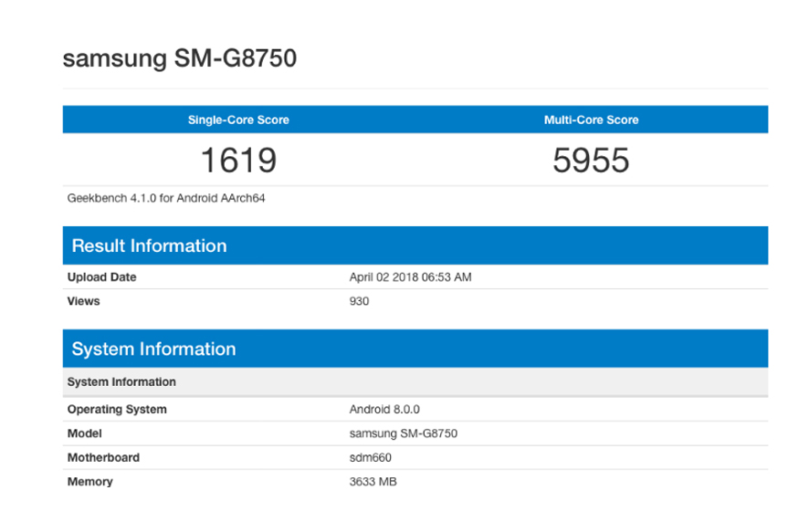Image resolution: width=799 pixels, height=532 pixels.
Task: Click the date April 02 2018 06:53 AM
Action: pyautogui.click(x=410, y=276)
